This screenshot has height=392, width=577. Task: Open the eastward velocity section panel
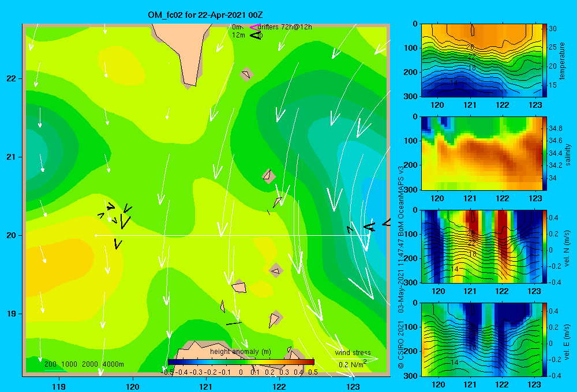click(x=481, y=340)
